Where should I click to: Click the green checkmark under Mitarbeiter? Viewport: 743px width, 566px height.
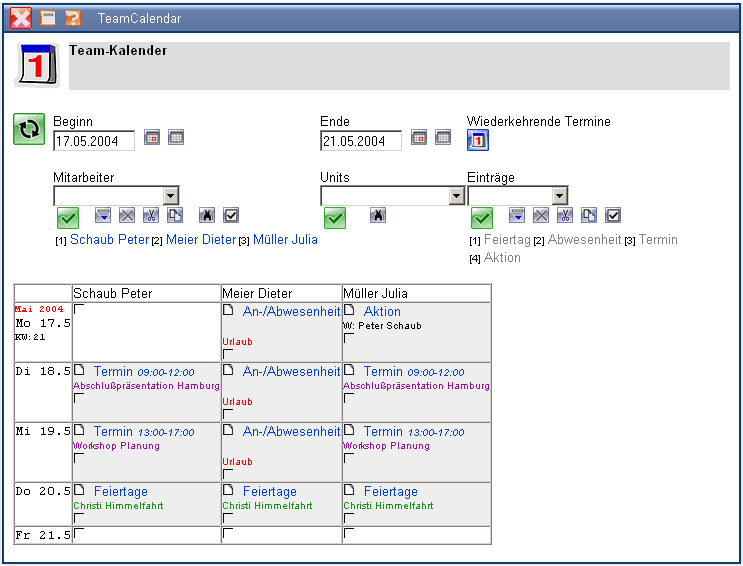point(68,217)
